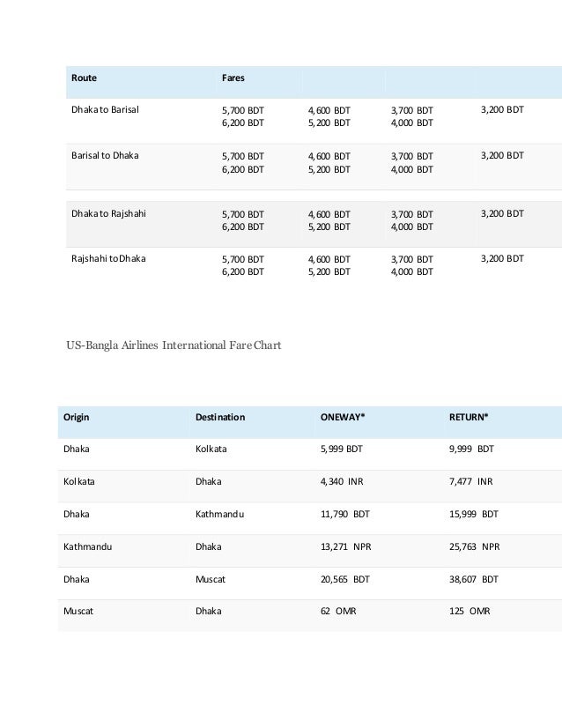
Task: Select the 9,999 BDT return fare
Action: click(471, 449)
